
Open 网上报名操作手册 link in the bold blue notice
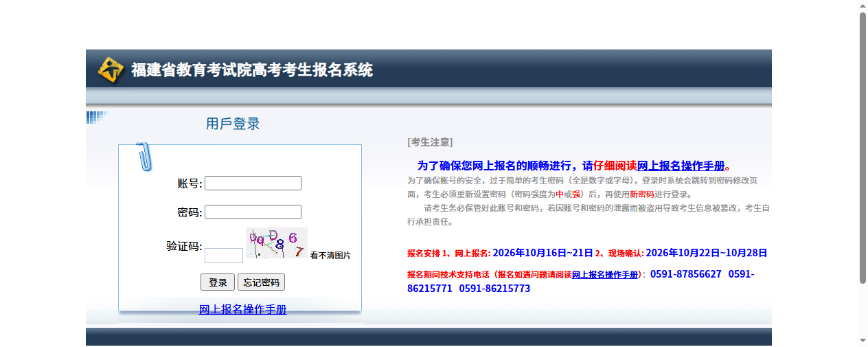click(x=681, y=166)
